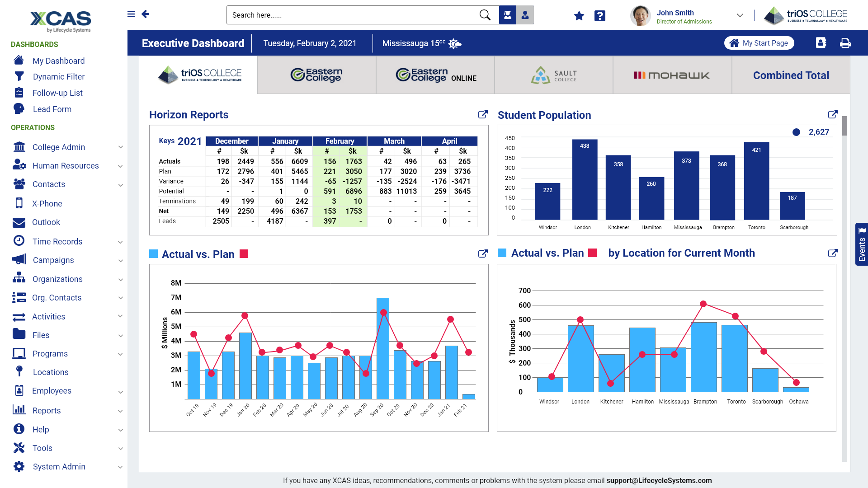Open the help question mark icon
The height and width of the screenshot is (488, 868).
click(x=599, y=16)
